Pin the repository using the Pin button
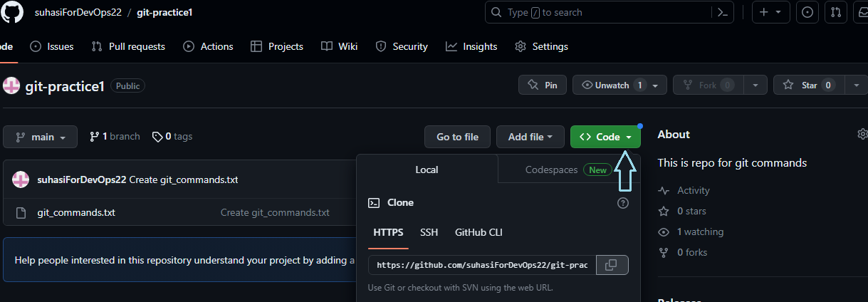Viewport: 868px width, 302px height. (x=543, y=85)
